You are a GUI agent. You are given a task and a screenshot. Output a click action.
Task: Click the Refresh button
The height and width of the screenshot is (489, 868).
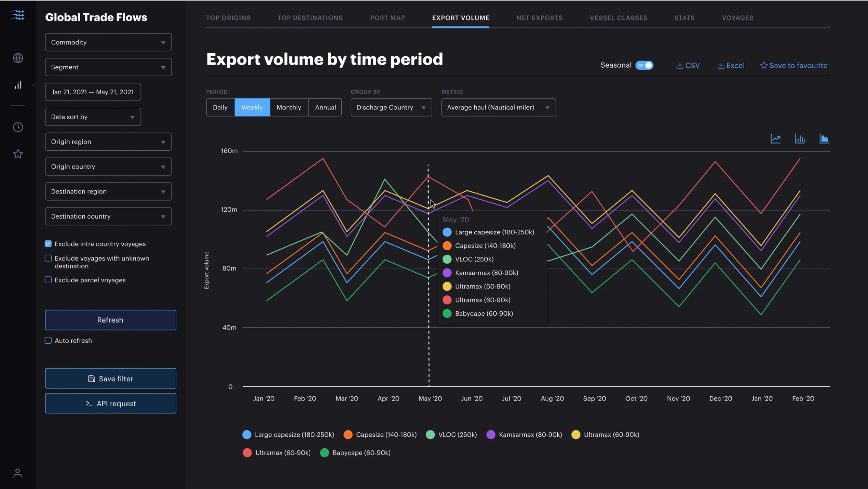[x=111, y=320]
